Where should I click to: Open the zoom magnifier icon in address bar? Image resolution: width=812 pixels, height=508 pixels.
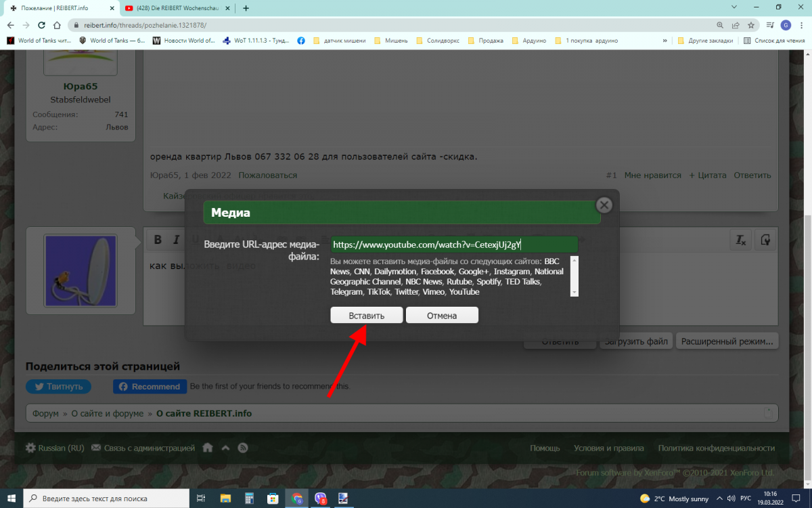pos(720,25)
